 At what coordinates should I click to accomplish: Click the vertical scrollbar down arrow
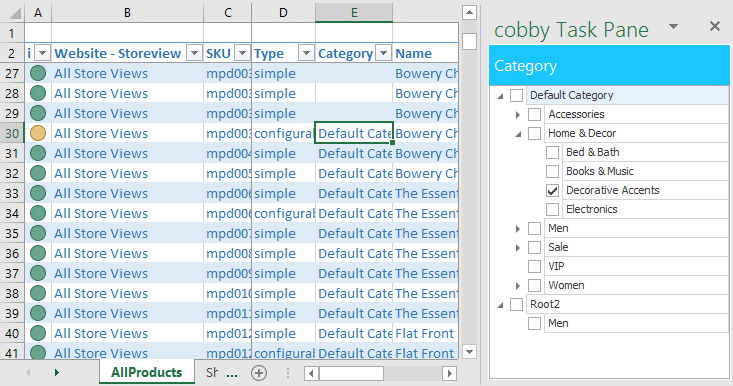(x=469, y=351)
